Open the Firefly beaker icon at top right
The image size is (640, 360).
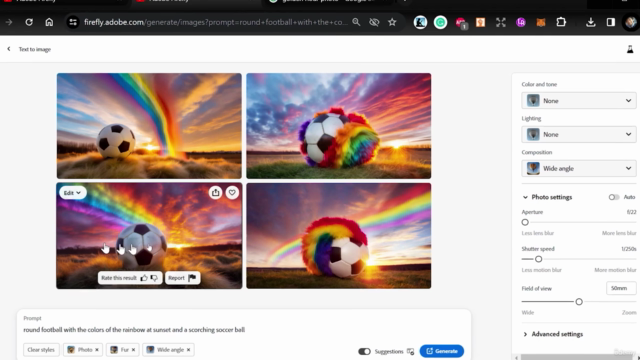(x=630, y=49)
